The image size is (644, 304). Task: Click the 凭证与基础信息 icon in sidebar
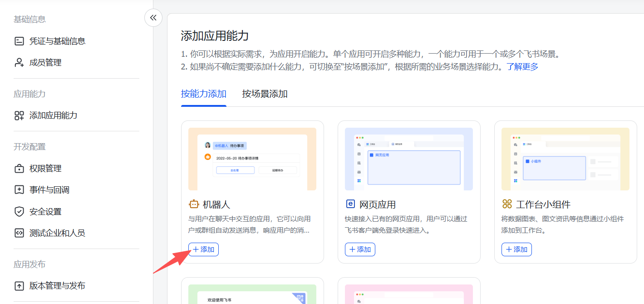click(x=19, y=41)
